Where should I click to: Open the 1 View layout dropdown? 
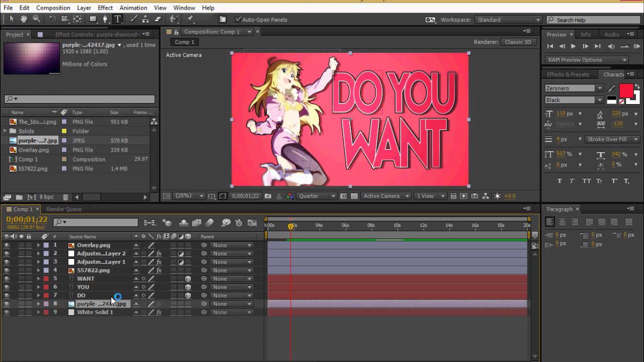[431, 196]
